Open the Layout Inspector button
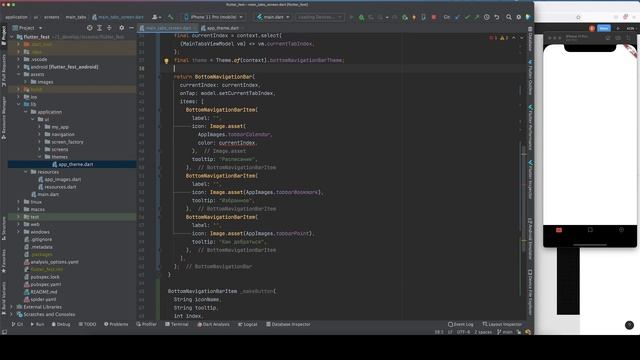Screen dimensions: 640x360 [502, 324]
